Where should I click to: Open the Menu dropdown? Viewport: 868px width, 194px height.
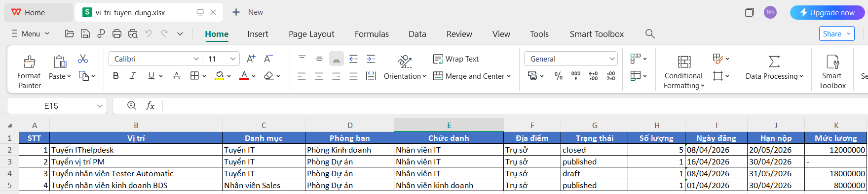[31, 33]
